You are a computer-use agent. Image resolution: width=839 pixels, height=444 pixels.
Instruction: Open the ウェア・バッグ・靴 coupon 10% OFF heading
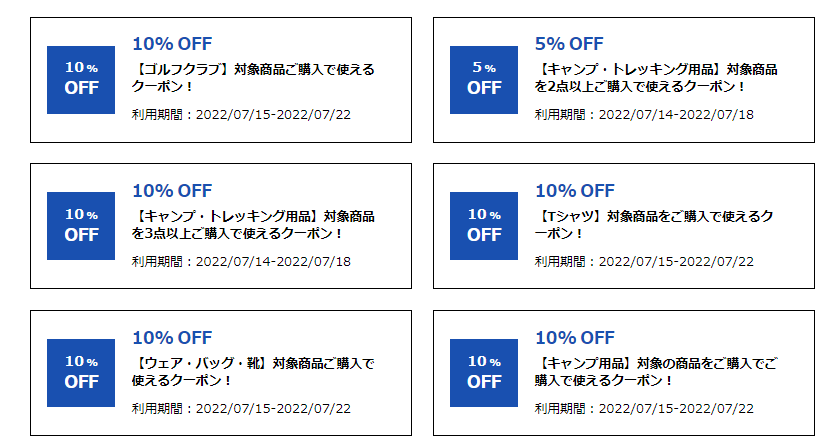click(x=172, y=338)
